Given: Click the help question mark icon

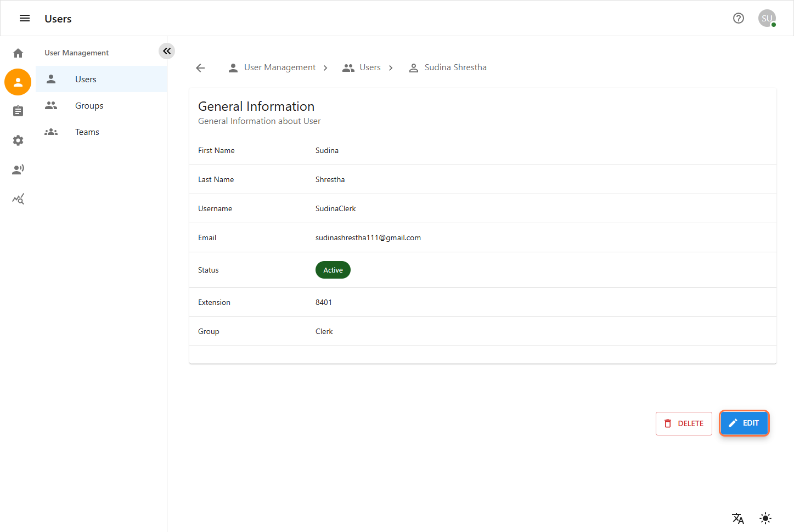Looking at the screenshot, I should pyautogui.click(x=739, y=19).
